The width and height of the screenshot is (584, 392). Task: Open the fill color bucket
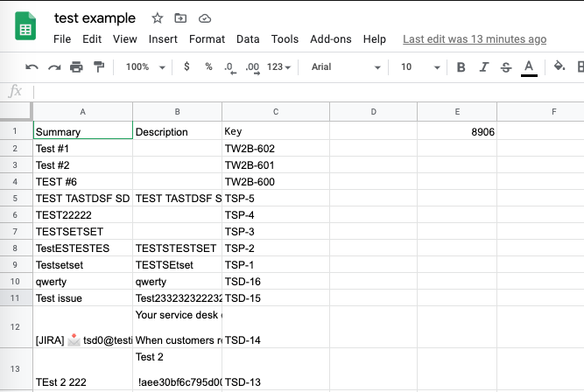[x=559, y=66]
